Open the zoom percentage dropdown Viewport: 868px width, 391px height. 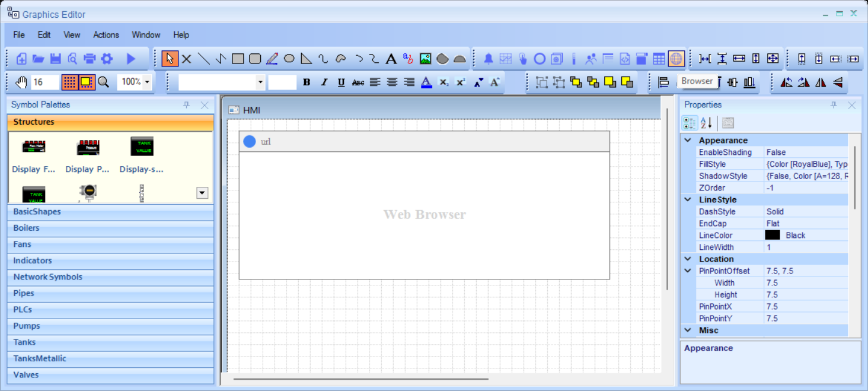pyautogui.click(x=147, y=82)
